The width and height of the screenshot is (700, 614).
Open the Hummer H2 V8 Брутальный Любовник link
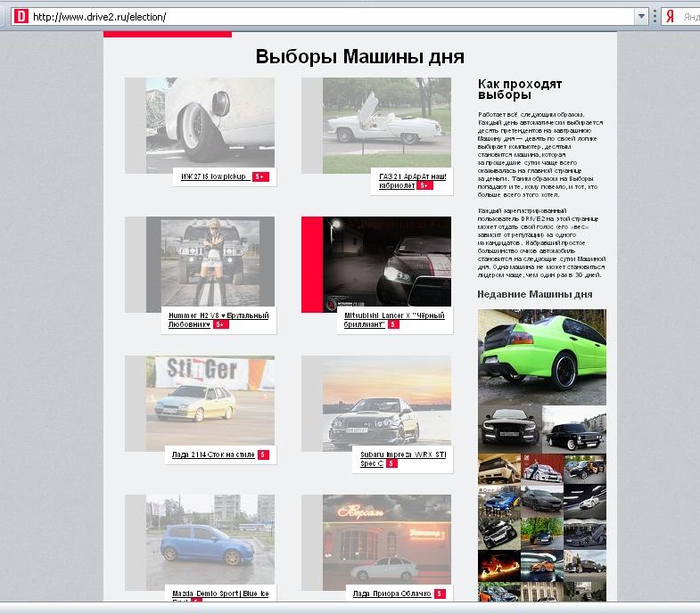[x=218, y=320]
